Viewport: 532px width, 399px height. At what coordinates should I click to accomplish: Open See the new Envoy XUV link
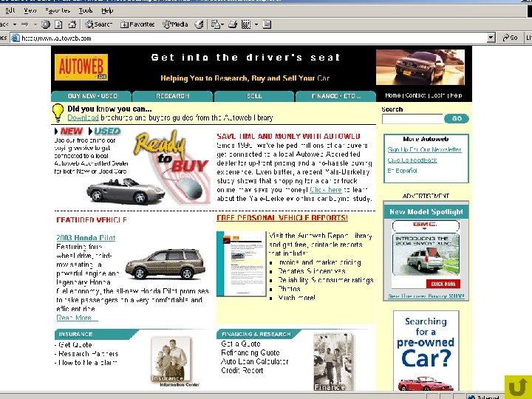click(x=426, y=296)
